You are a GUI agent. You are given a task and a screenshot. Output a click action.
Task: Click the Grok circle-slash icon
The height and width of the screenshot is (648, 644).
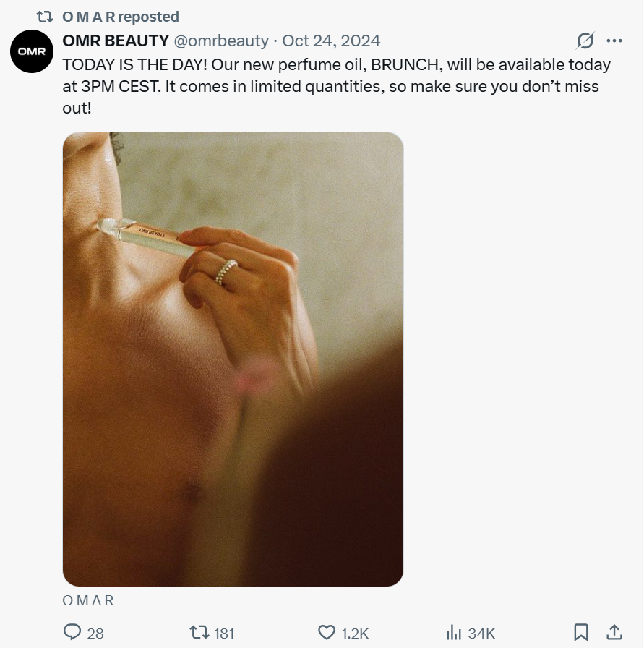pyautogui.click(x=585, y=40)
